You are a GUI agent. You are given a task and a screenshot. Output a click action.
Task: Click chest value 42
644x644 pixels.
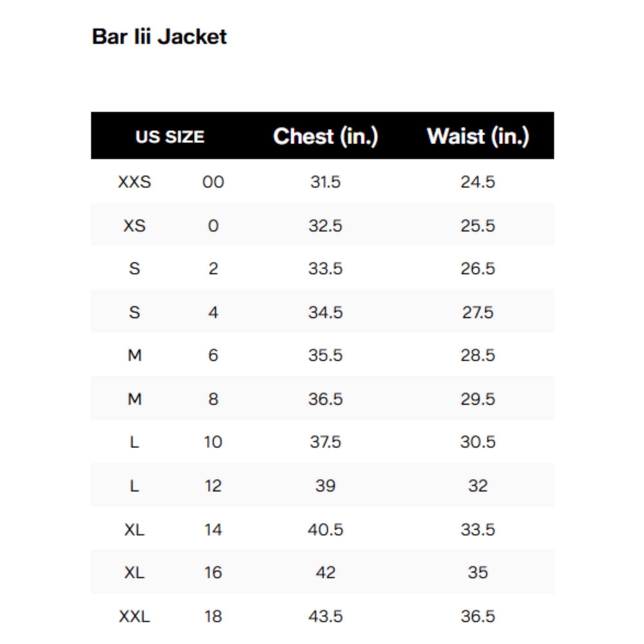[325, 572]
